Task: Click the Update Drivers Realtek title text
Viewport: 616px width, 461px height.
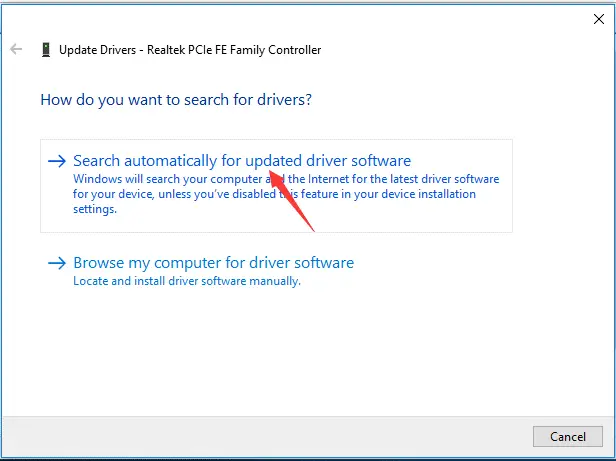Action: (190, 50)
